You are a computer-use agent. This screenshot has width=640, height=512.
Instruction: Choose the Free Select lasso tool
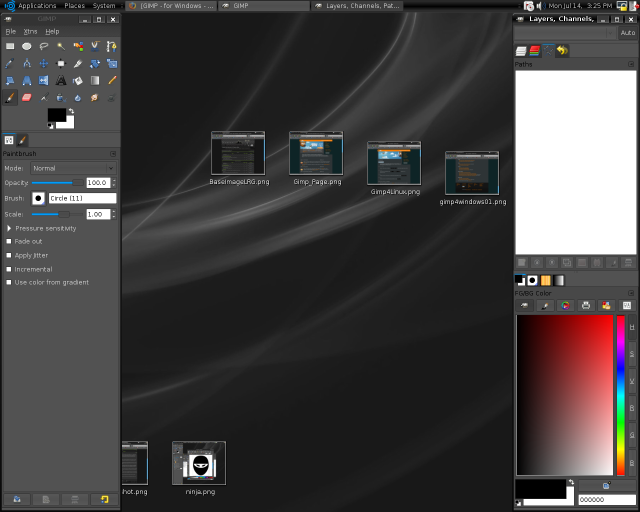point(44,46)
